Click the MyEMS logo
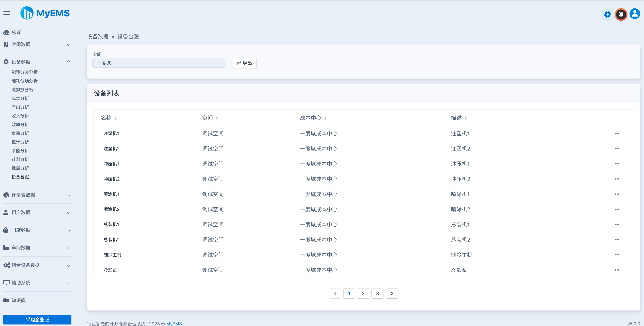Screen dimensions: 644x326 [45, 13]
